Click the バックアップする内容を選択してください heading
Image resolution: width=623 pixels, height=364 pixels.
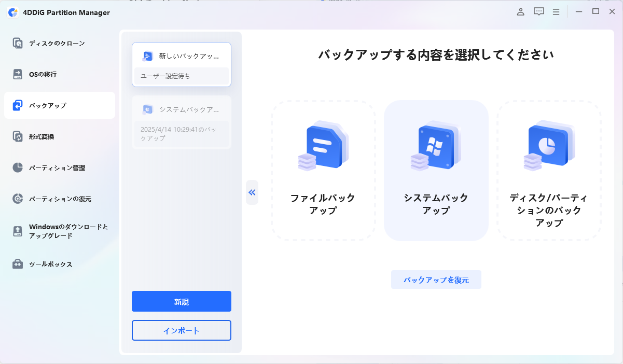(436, 54)
